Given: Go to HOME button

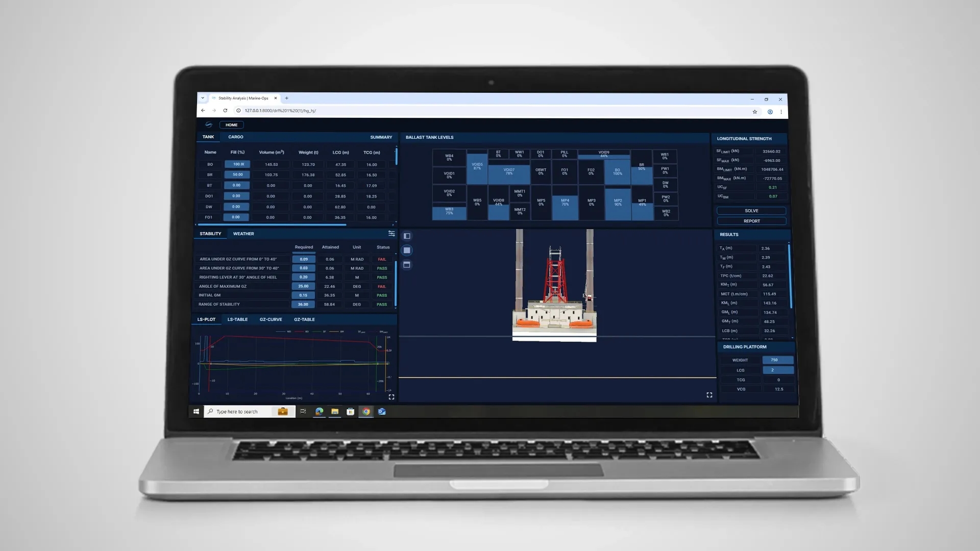Looking at the screenshot, I should [231, 125].
